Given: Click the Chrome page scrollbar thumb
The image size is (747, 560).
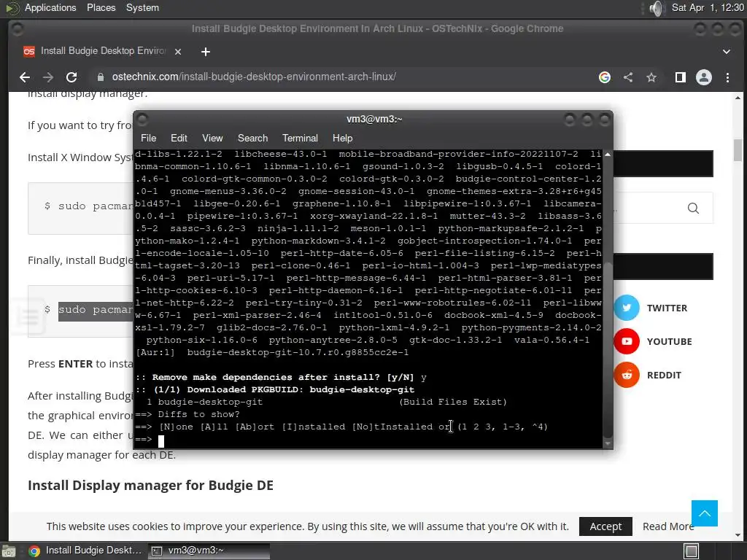Looking at the screenshot, I should click(x=738, y=150).
